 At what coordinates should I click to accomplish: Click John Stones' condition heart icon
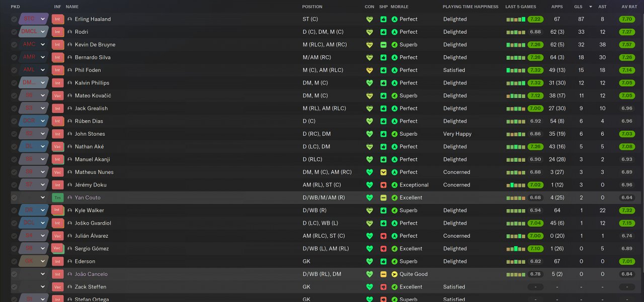(369, 134)
